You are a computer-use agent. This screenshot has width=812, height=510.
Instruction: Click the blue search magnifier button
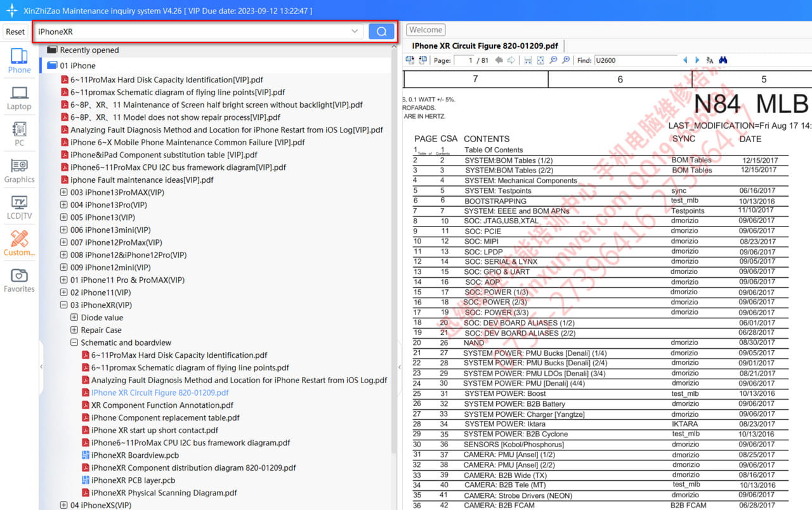[x=381, y=32]
